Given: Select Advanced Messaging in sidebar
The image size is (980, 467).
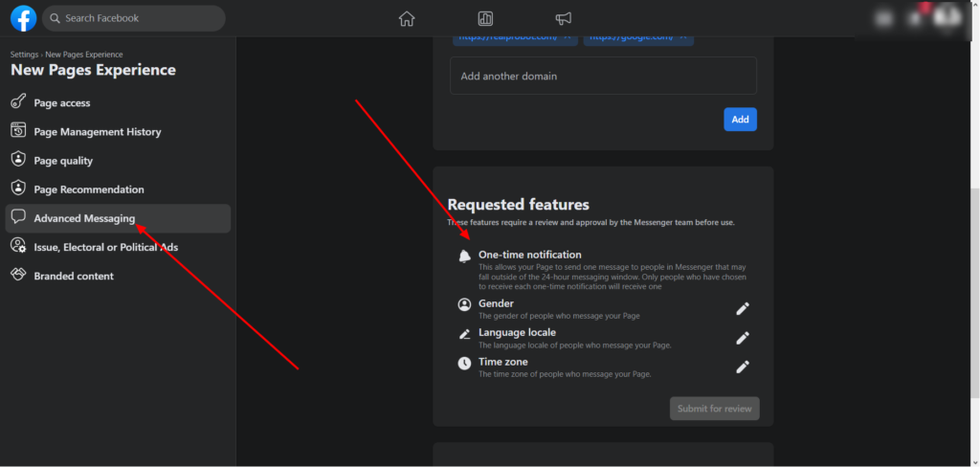Looking at the screenshot, I should (118, 218).
